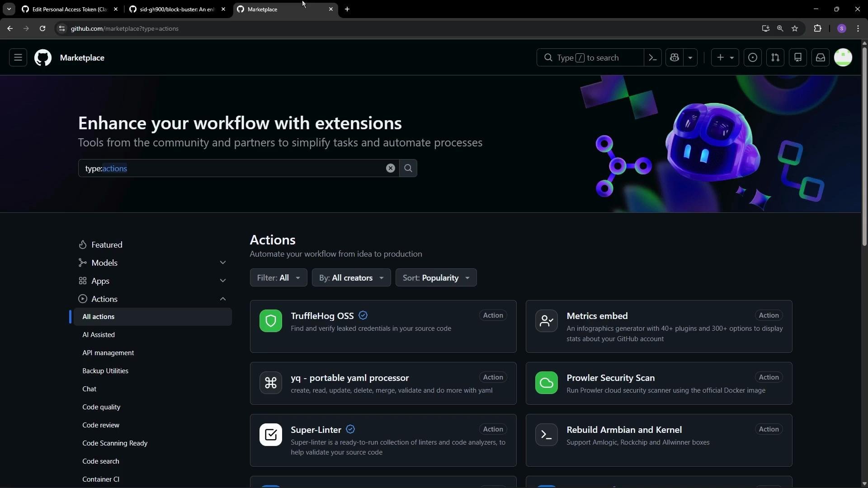The image size is (868, 488).
Task: Click the Rebuild Armbian terminal icon
Action: tap(547, 435)
